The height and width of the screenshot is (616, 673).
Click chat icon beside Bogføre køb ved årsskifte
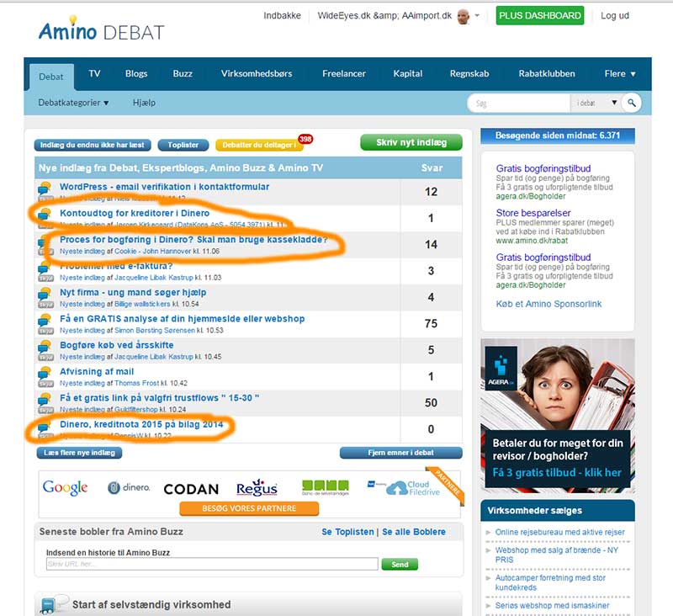coord(45,349)
